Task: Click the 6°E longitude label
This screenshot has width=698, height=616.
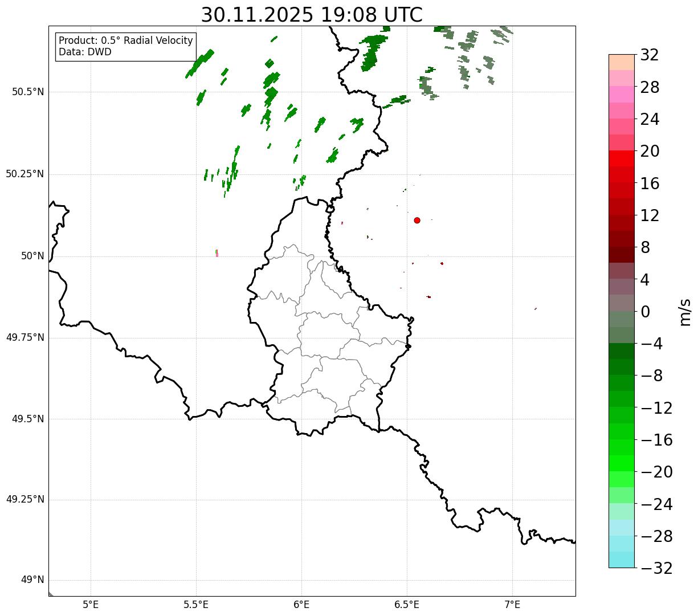Action: coord(301,605)
